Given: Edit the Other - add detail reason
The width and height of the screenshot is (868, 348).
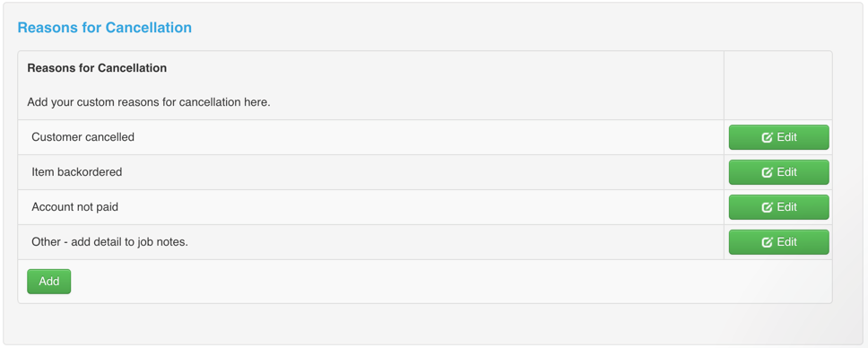Looking at the screenshot, I should pyautogui.click(x=779, y=242).
